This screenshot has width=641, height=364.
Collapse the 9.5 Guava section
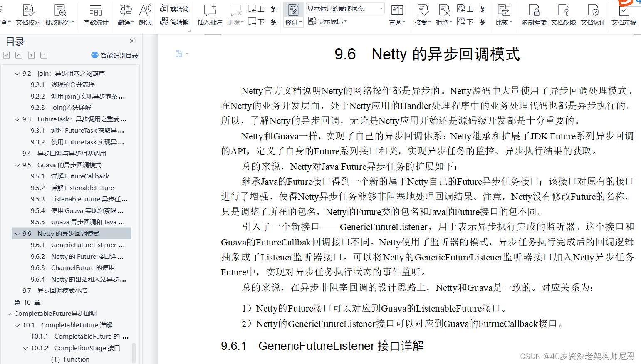point(17,165)
